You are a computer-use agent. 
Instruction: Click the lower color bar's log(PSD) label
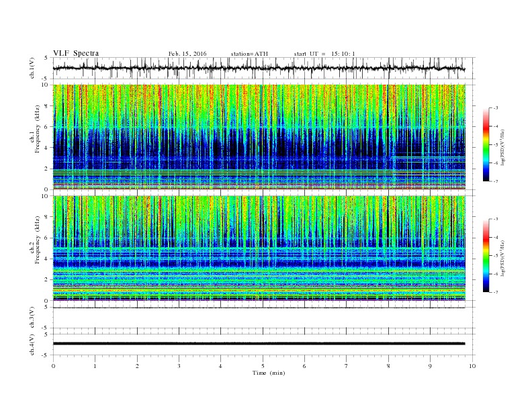click(503, 258)
